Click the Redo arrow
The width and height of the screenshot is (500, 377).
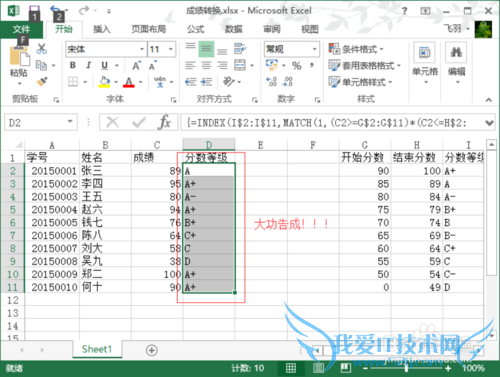(84, 11)
